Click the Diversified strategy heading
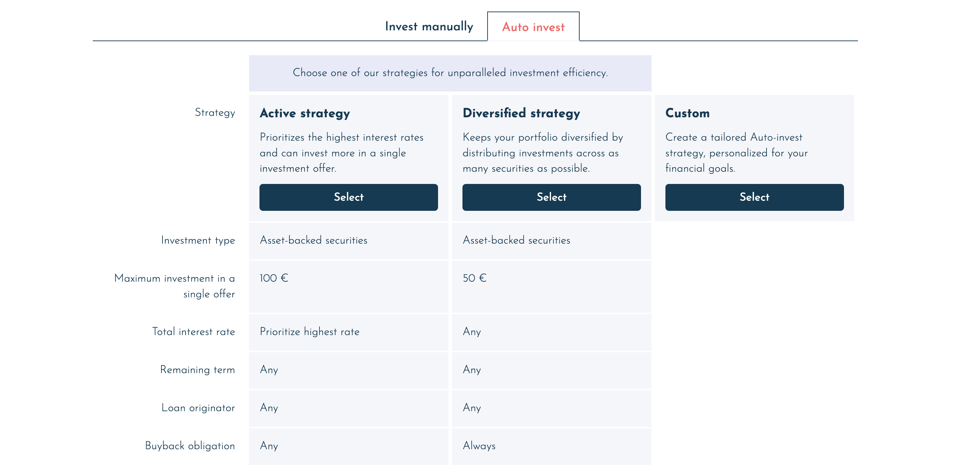 coord(521,113)
